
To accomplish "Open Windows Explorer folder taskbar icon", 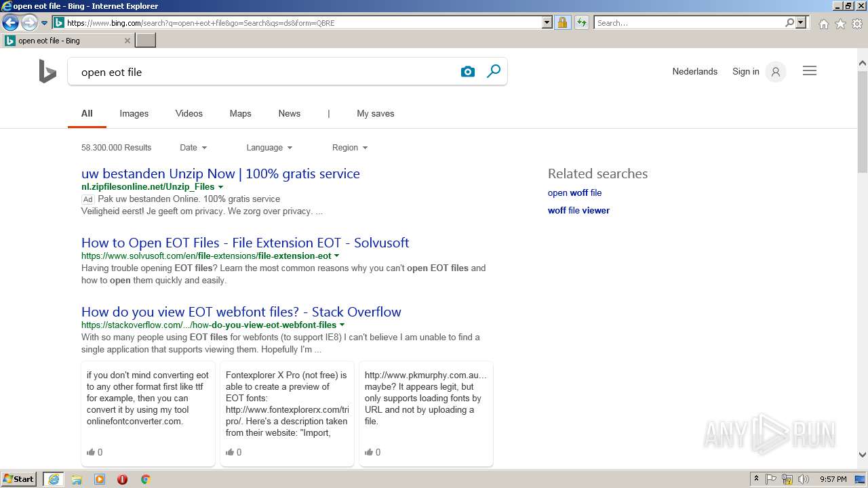I will point(77,479).
